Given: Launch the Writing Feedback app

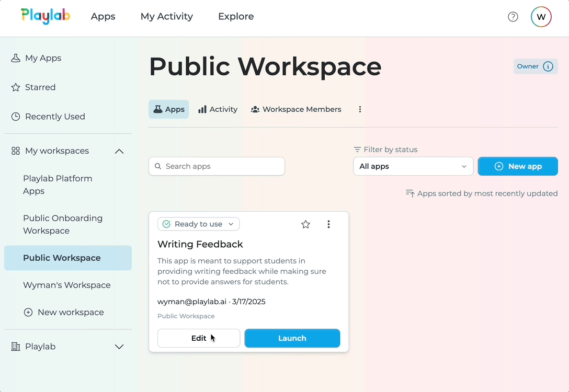Looking at the screenshot, I should pos(292,338).
